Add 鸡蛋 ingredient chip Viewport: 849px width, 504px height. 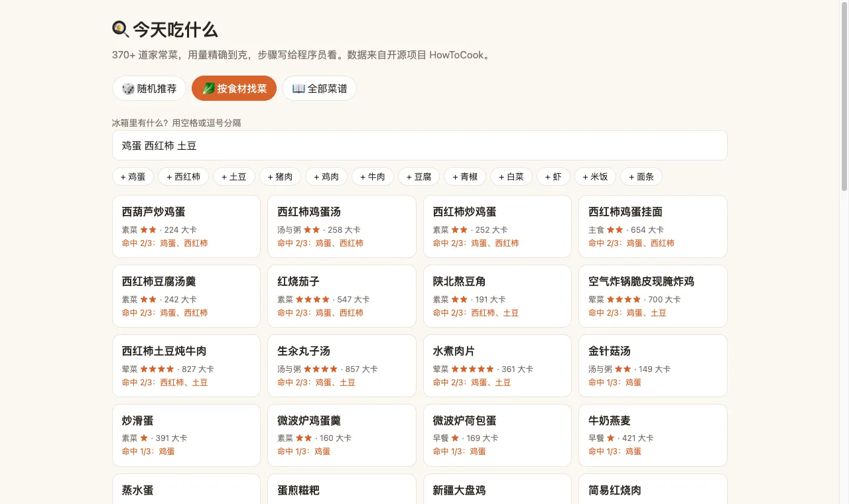pyautogui.click(x=133, y=176)
